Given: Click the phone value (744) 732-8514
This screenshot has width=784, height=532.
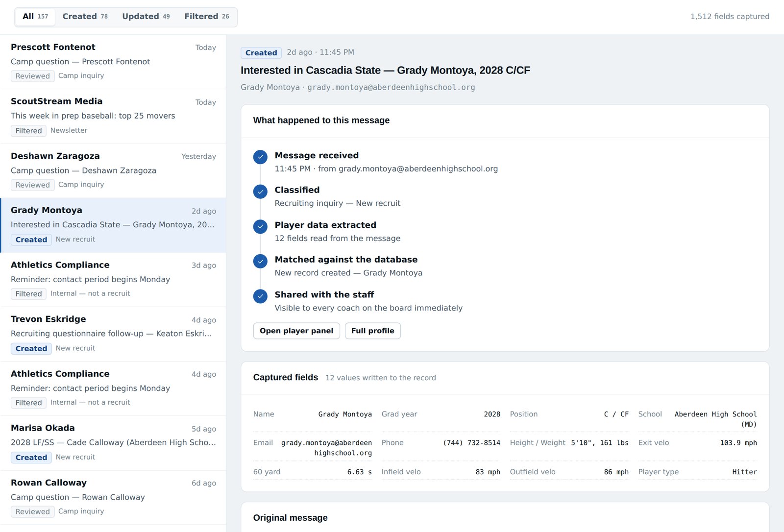Looking at the screenshot, I should click(471, 443).
